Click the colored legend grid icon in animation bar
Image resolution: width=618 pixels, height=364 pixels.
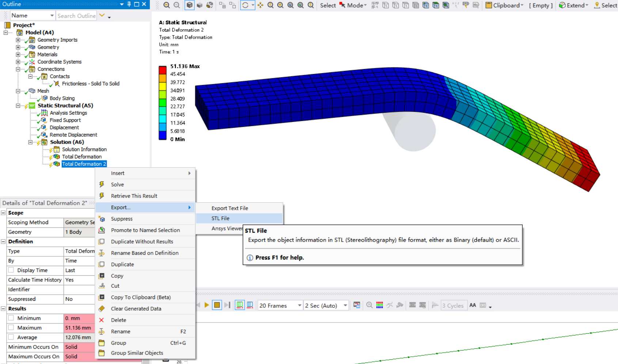coord(380,305)
